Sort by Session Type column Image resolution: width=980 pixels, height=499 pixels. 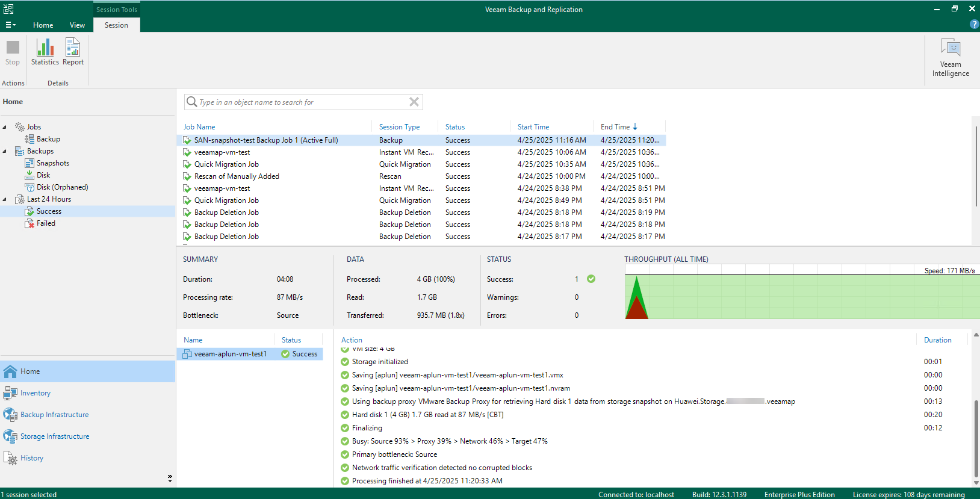(399, 127)
